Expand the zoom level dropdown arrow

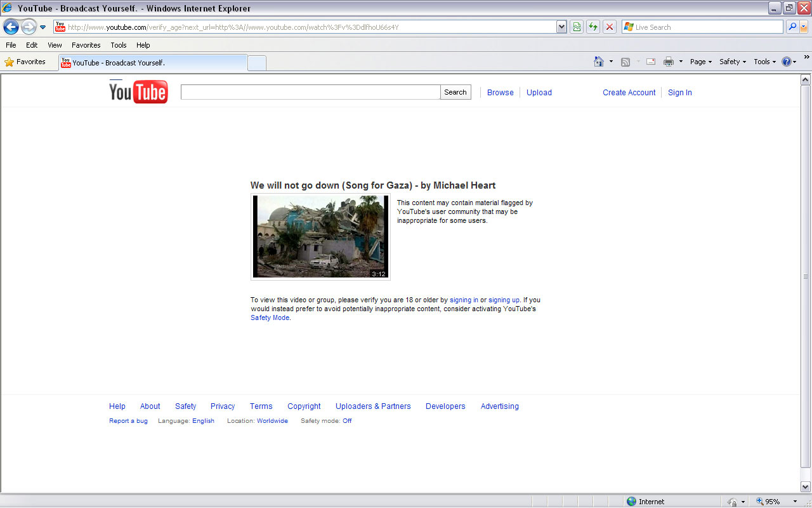[795, 502]
